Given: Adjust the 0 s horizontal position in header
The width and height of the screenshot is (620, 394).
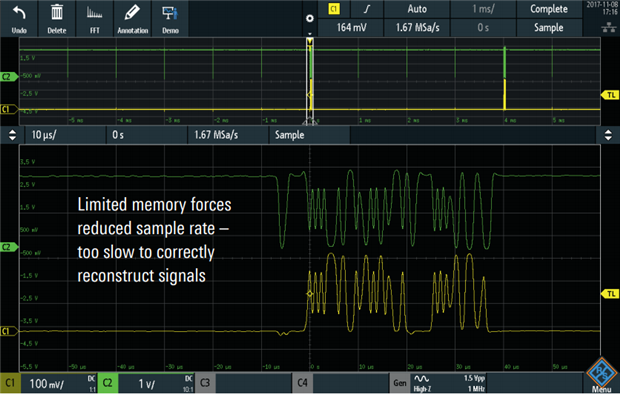Looking at the screenshot, I should tap(483, 27).
